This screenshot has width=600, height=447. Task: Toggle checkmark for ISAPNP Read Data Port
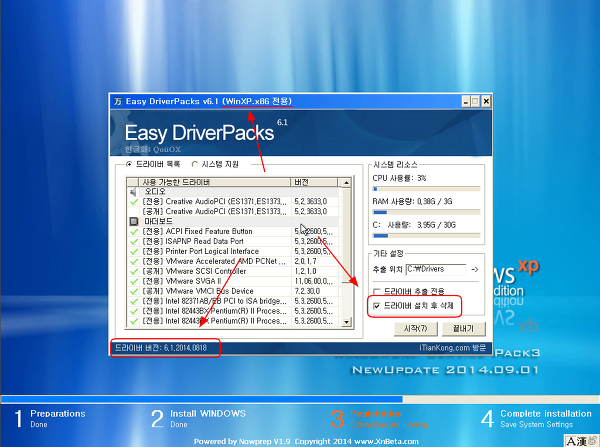click(x=134, y=241)
